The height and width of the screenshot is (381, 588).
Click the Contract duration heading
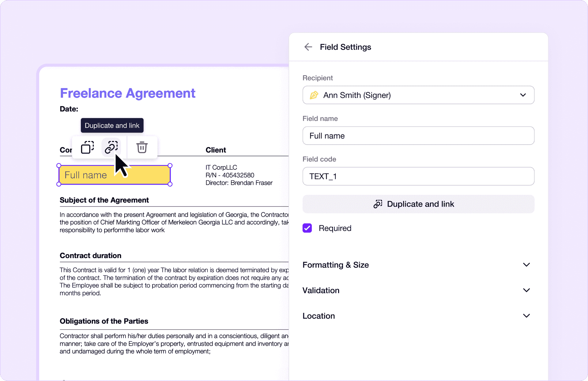pos(90,256)
